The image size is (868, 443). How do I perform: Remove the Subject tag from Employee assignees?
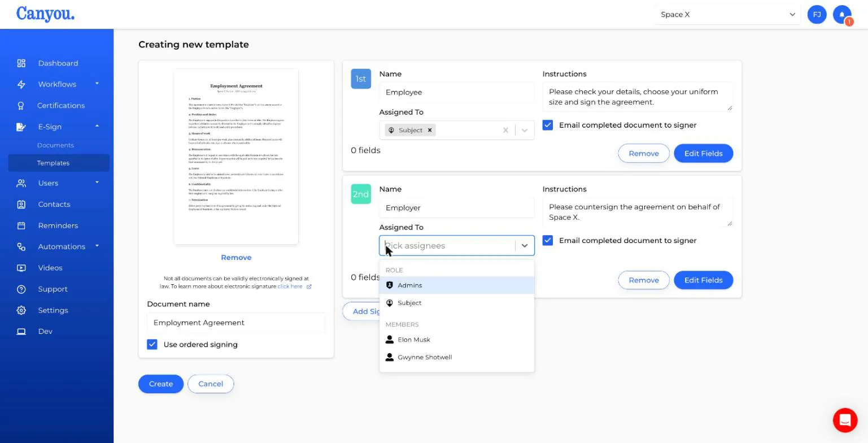tap(430, 130)
